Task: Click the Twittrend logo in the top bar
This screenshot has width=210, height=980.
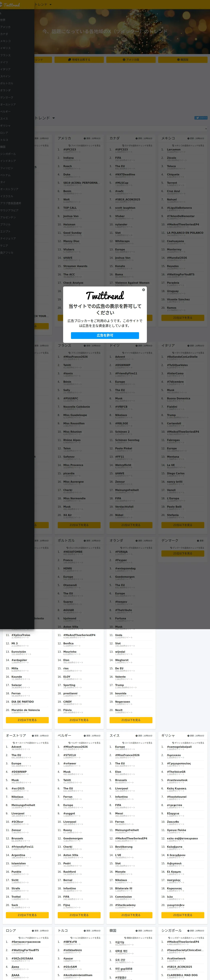Action: pos(11,5)
